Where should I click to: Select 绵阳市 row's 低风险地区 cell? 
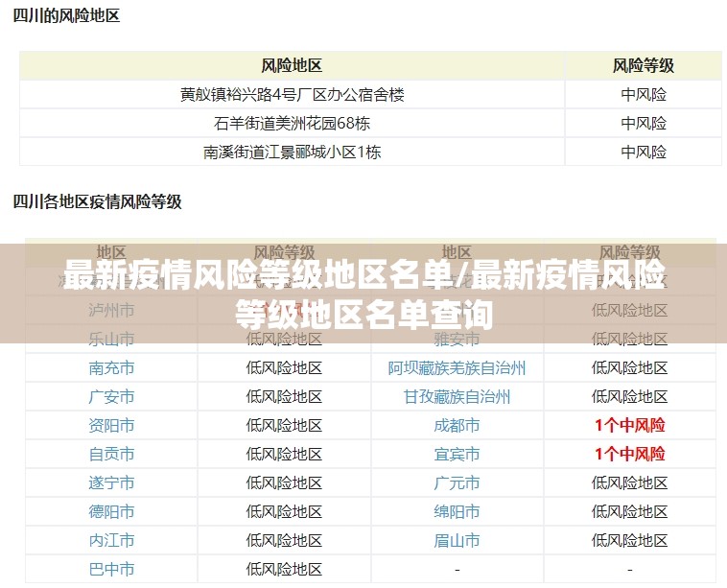pyautogui.click(x=629, y=511)
